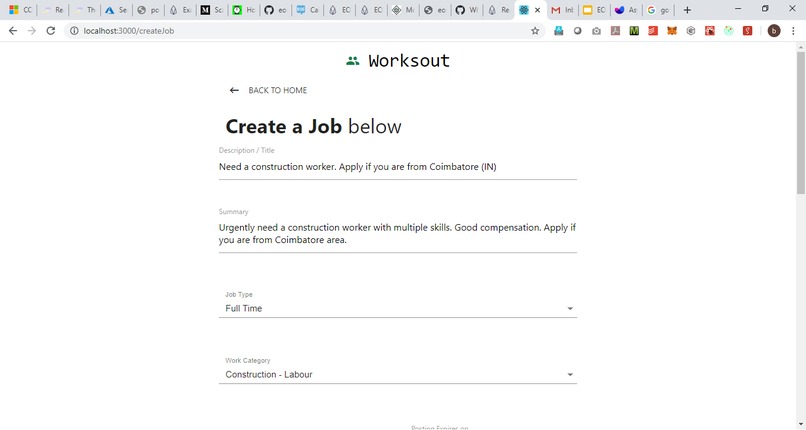Click the Worksout title text
The height and width of the screenshot is (430, 806).
[x=409, y=61]
